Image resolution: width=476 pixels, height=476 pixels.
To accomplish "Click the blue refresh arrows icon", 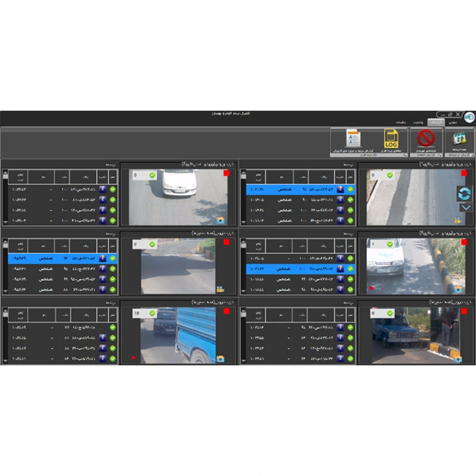I will tap(464, 194).
